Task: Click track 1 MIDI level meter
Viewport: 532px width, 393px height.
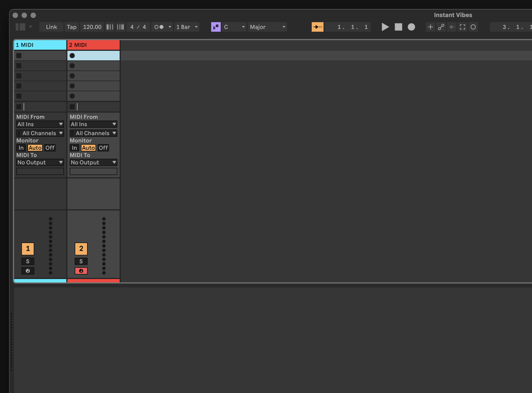Action: 50,246
